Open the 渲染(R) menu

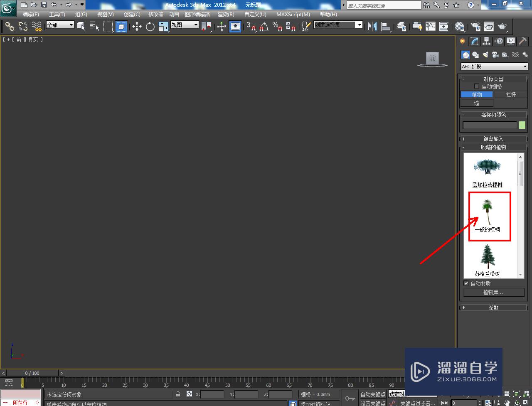(226, 15)
